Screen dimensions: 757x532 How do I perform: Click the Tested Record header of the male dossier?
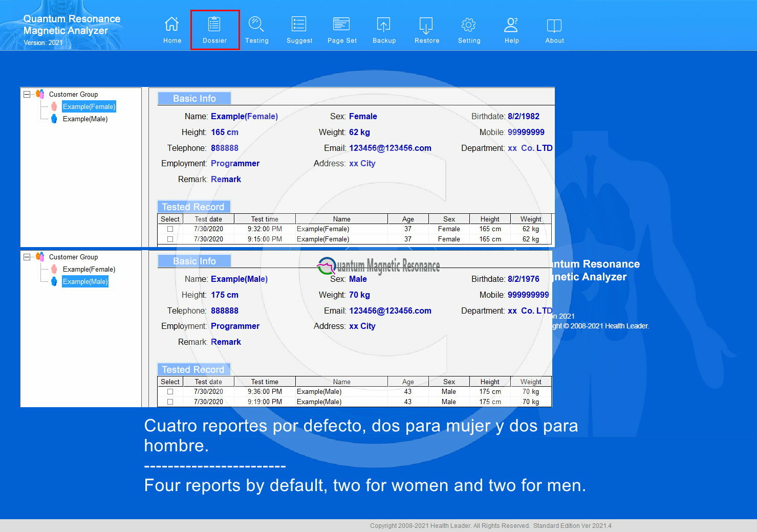point(193,369)
